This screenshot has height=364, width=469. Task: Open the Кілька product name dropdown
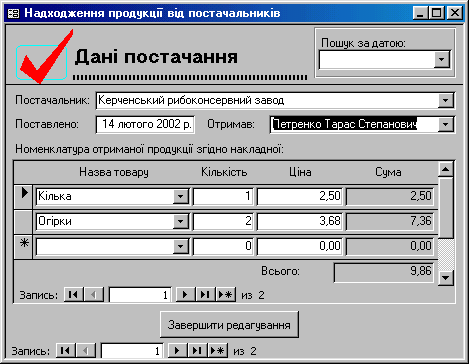tap(181, 196)
